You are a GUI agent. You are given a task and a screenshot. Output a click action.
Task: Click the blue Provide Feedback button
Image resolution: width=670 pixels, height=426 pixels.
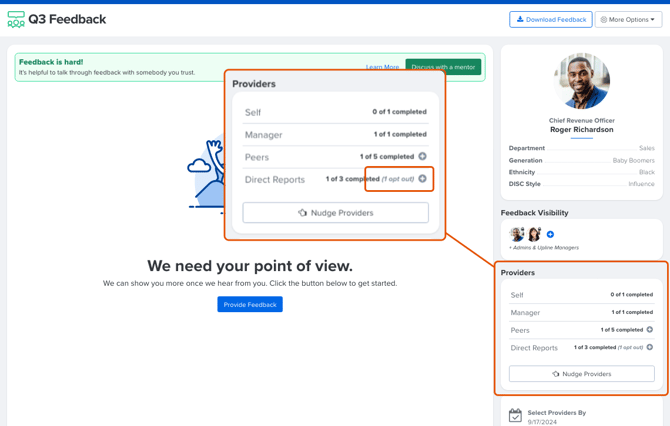(x=250, y=304)
